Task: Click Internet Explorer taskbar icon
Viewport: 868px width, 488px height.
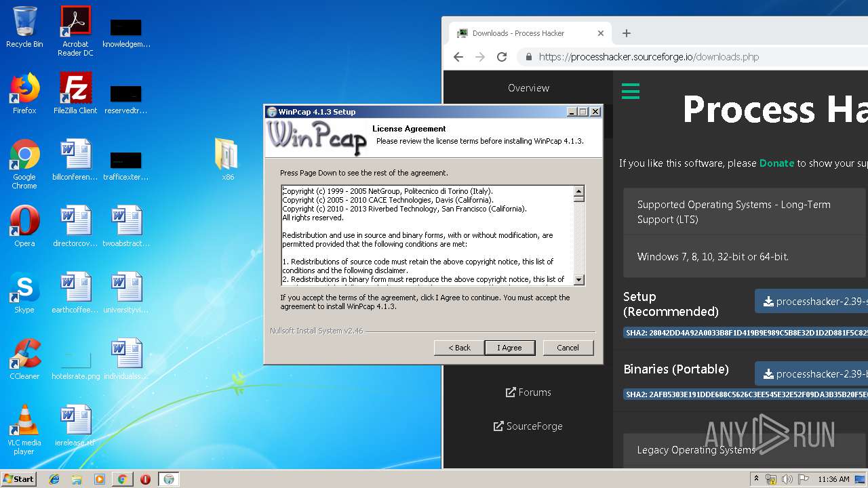Action: 54,479
